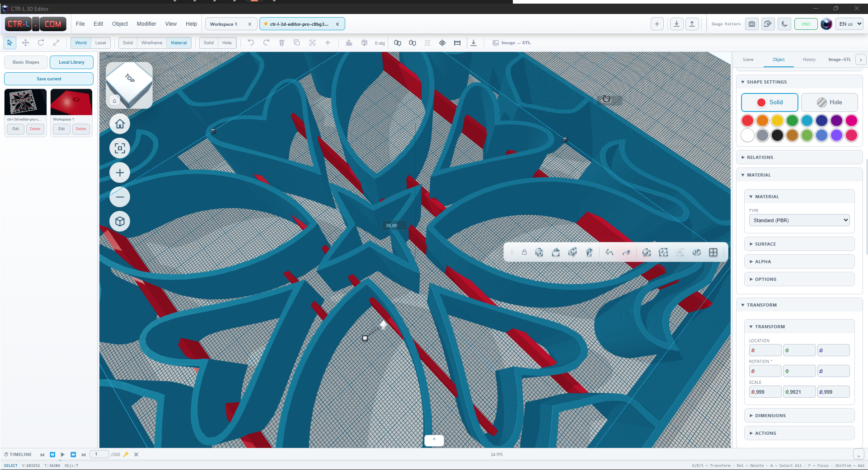The image size is (868, 470).
Task: Switch to World coordinate mode
Action: (x=81, y=43)
